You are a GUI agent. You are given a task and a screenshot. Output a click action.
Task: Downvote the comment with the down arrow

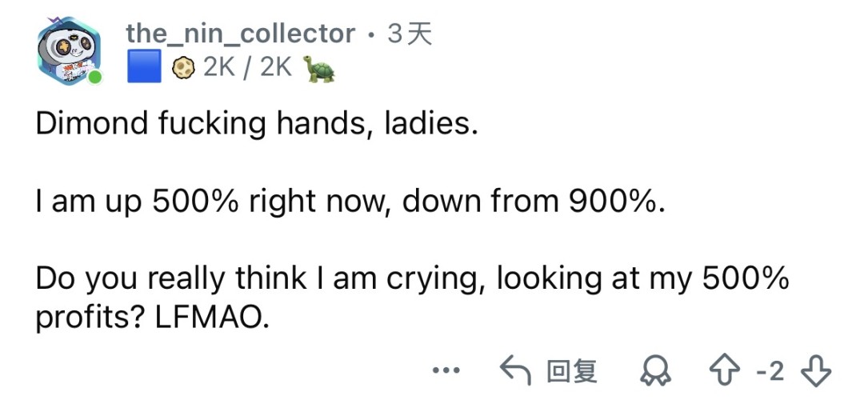[815, 370]
